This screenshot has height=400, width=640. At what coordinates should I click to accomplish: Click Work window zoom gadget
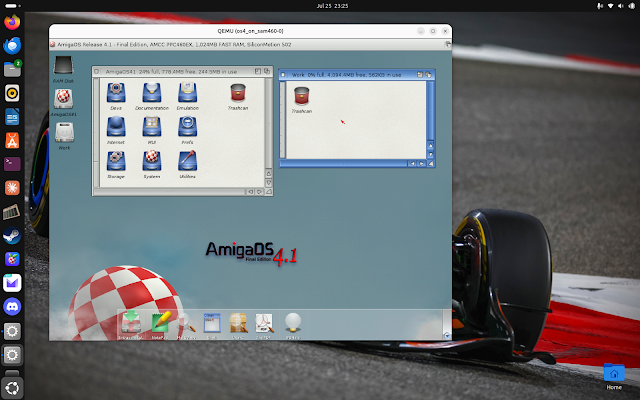click(420, 75)
